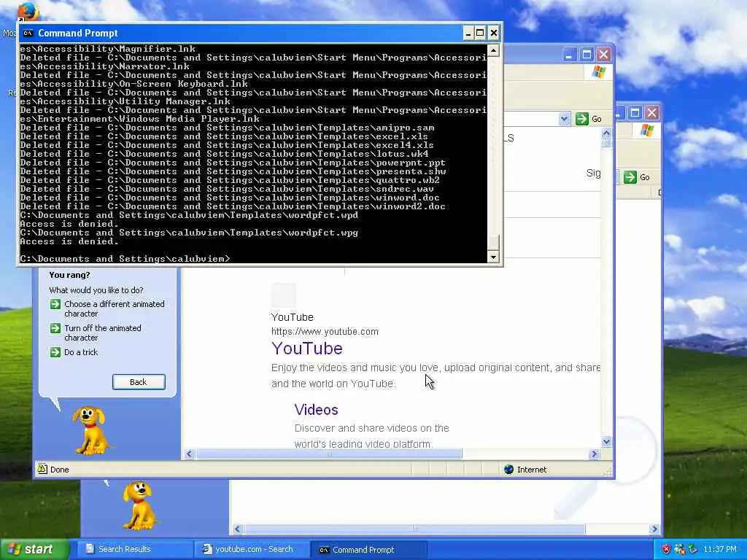Maximize the front browser window
The height and width of the screenshot is (560, 747).
(x=587, y=54)
